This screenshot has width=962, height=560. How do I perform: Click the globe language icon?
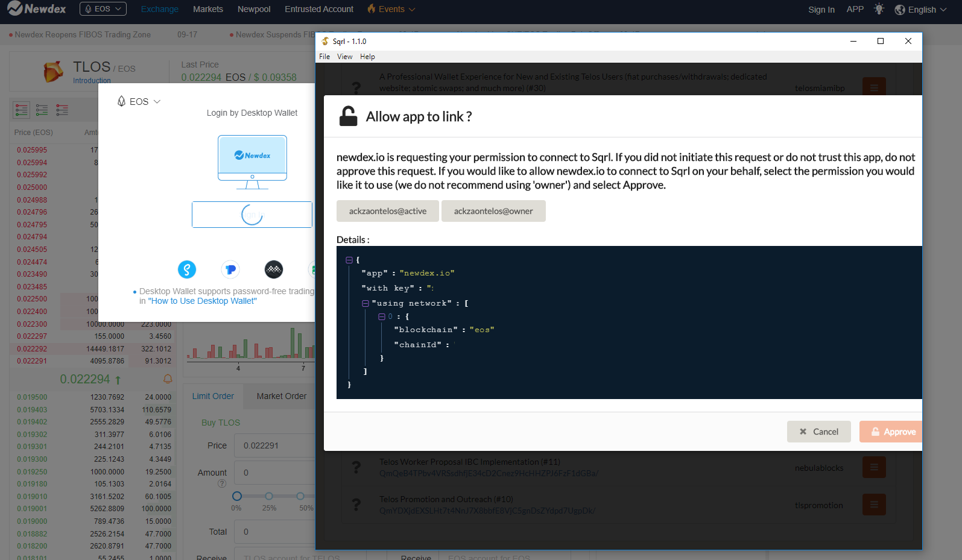[900, 10]
